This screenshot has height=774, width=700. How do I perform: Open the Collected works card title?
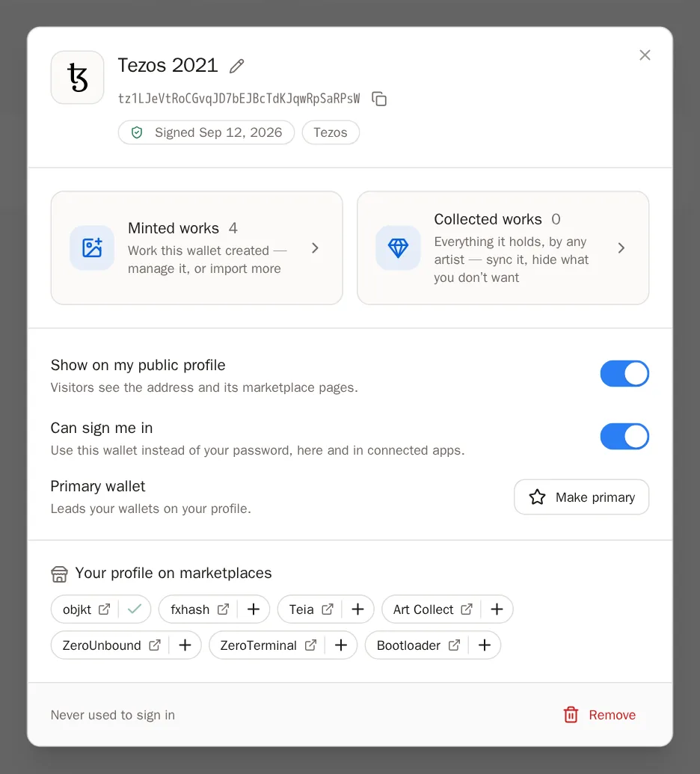pos(488,219)
